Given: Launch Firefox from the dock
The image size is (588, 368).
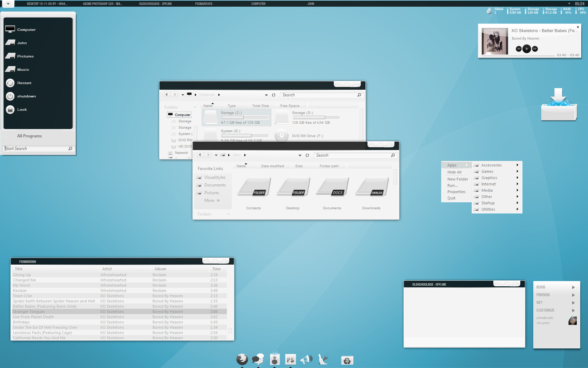Looking at the screenshot, I should pos(242,359).
